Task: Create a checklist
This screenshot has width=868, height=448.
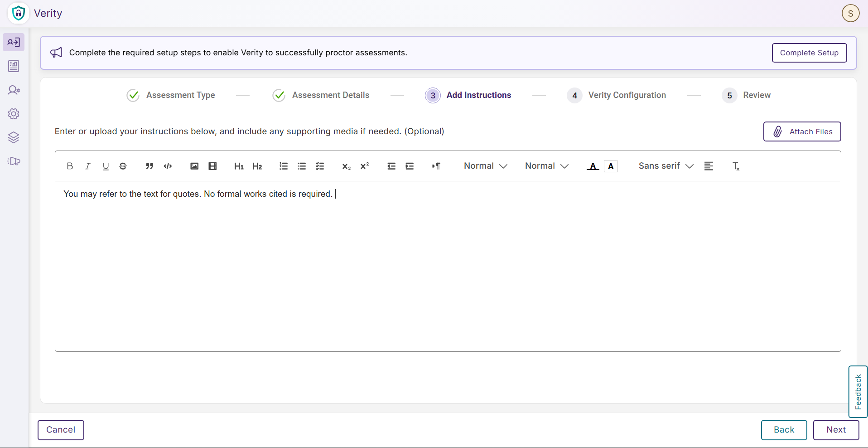Action: click(x=320, y=166)
